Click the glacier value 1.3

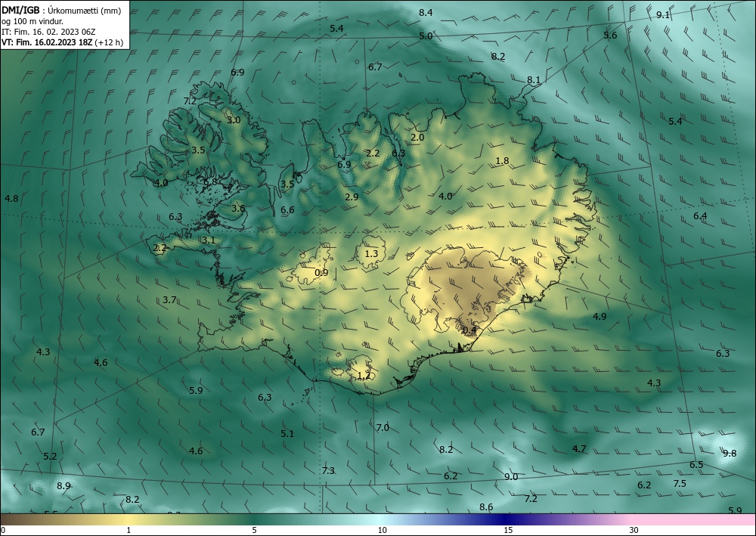pos(371,254)
